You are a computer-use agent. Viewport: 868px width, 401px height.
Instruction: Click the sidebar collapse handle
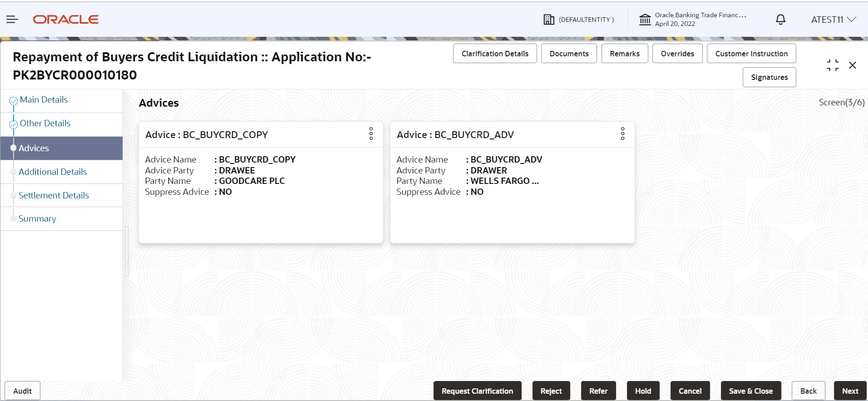point(127,251)
